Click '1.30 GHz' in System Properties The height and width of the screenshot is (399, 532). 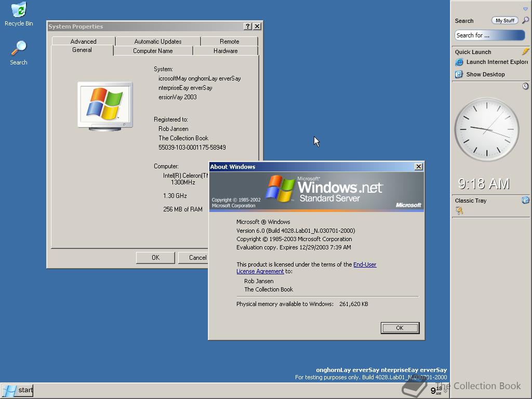pos(175,196)
